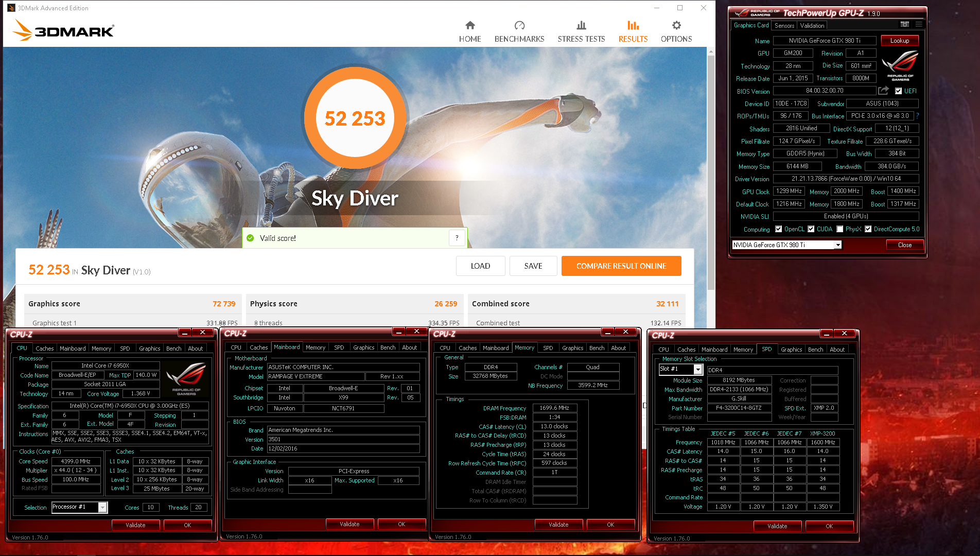Click SAVE button in 3DMark
The image size is (980, 556).
click(533, 266)
